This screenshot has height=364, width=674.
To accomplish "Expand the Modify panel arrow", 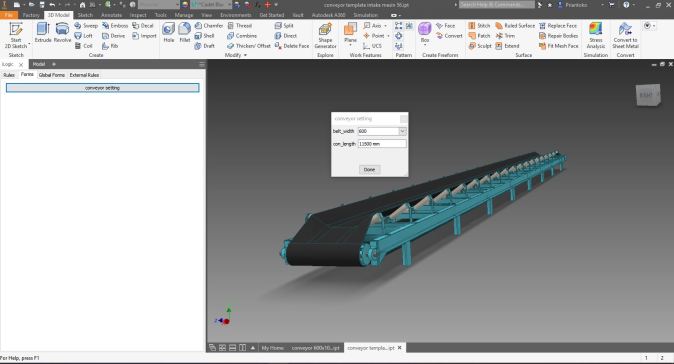I will pos(245,55).
